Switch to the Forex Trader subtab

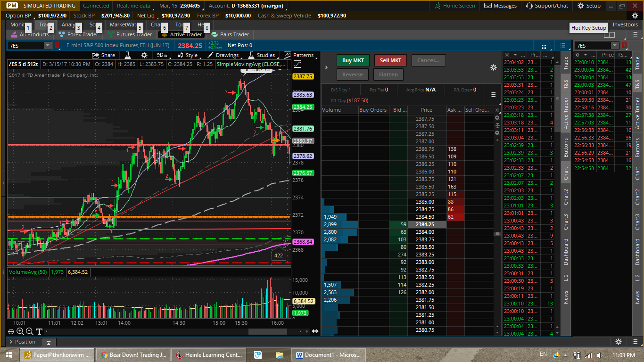(78, 34)
